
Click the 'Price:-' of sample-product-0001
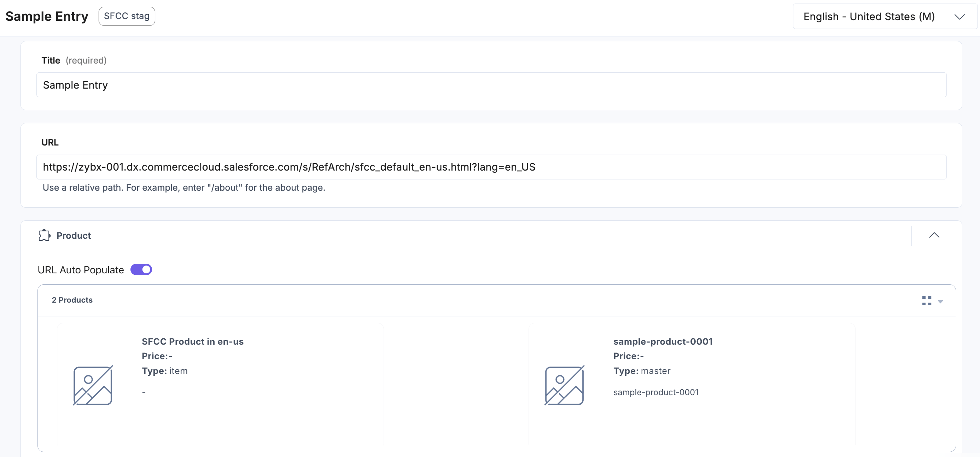(629, 356)
